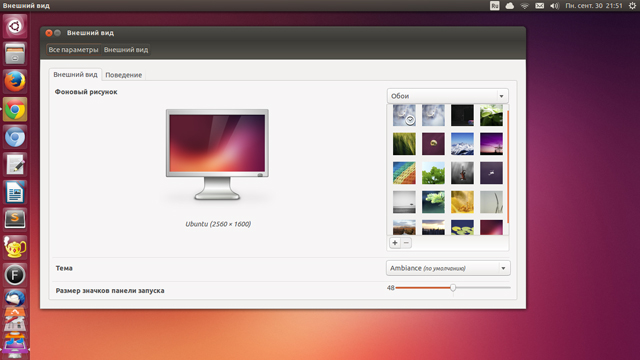Screen dimensions: 640x360
Task: Open the system gear session menu
Action: click(x=632, y=6)
